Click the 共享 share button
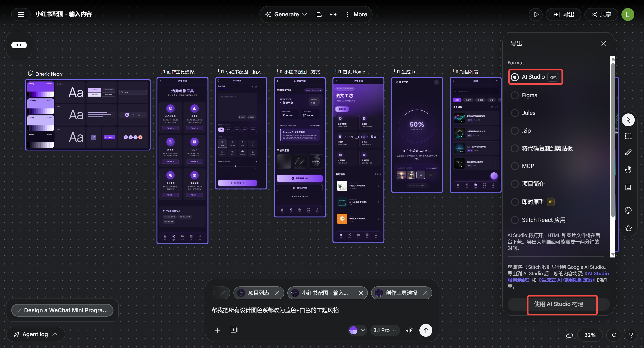Screen dimensions: 644x348 (601, 14)
